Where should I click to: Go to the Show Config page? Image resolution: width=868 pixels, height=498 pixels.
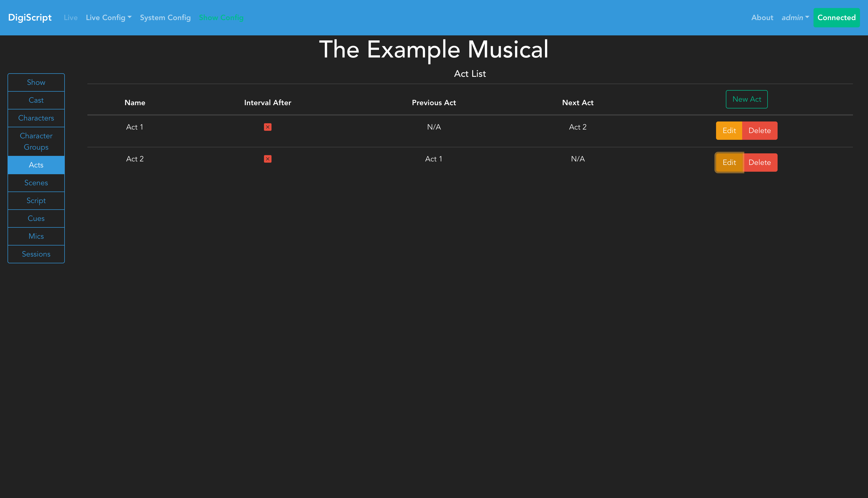pos(221,17)
